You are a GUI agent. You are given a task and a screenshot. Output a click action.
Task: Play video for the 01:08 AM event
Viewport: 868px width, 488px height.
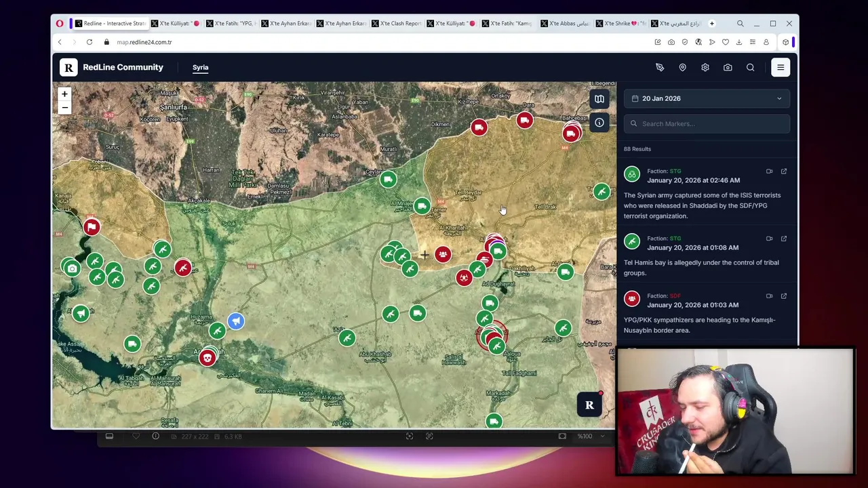(x=769, y=239)
